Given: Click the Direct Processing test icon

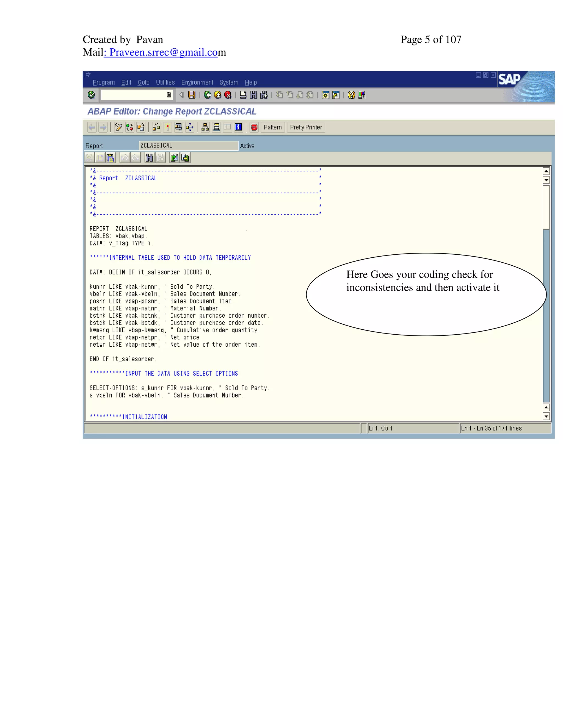Looking at the screenshot, I should tap(178, 127).
